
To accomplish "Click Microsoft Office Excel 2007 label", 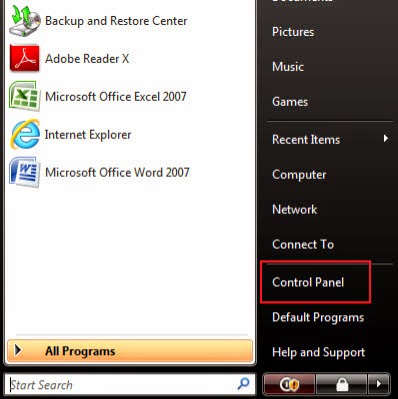I will tap(116, 97).
